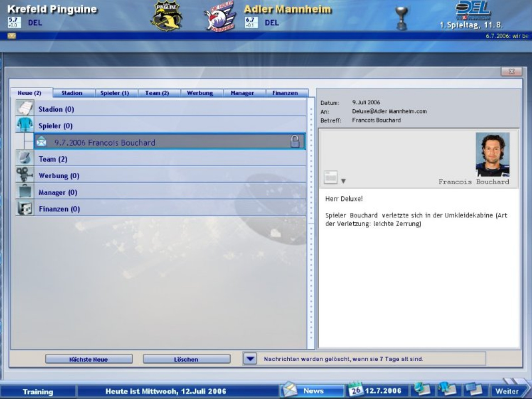The width and height of the screenshot is (532, 399).
Task: Click the Team category icon
Action: coord(25,158)
